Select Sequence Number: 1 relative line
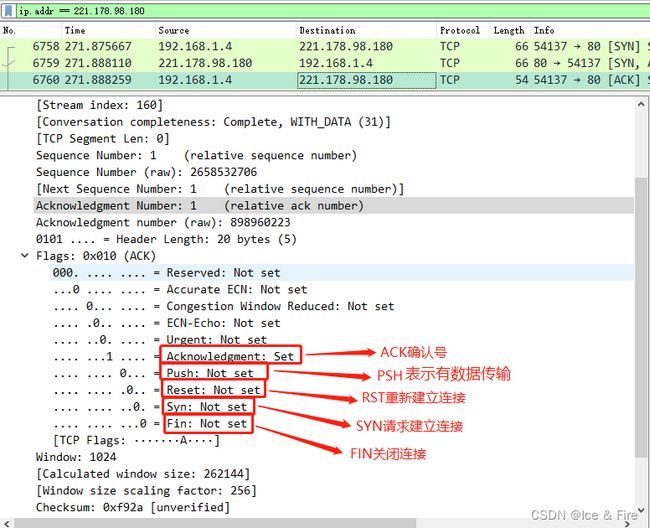The height and width of the screenshot is (528, 650). click(196, 155)
